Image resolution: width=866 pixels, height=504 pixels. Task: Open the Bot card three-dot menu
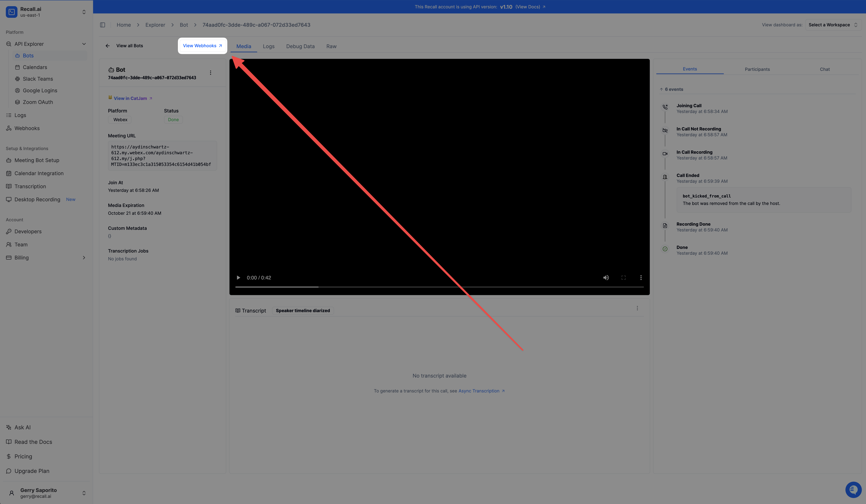click(x=210, y=72)
